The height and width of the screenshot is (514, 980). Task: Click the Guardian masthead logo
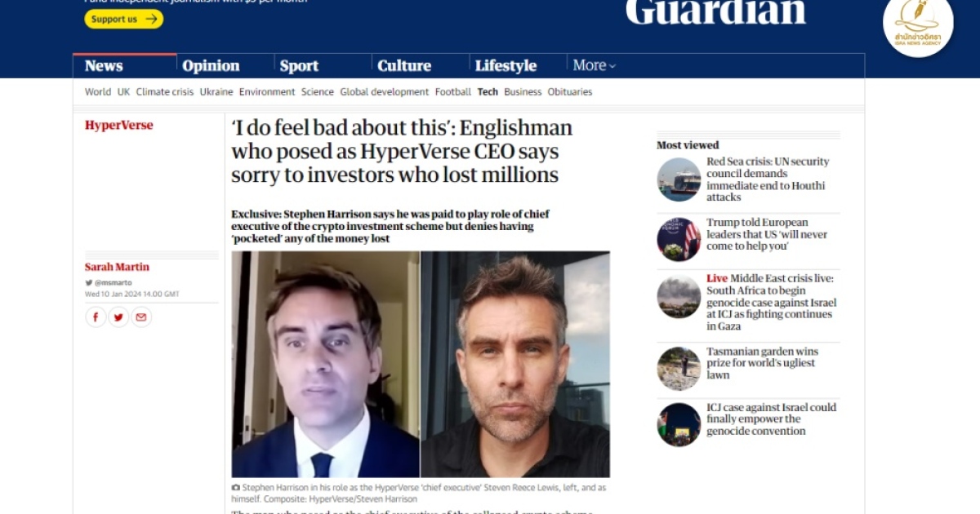pos(715,11)
